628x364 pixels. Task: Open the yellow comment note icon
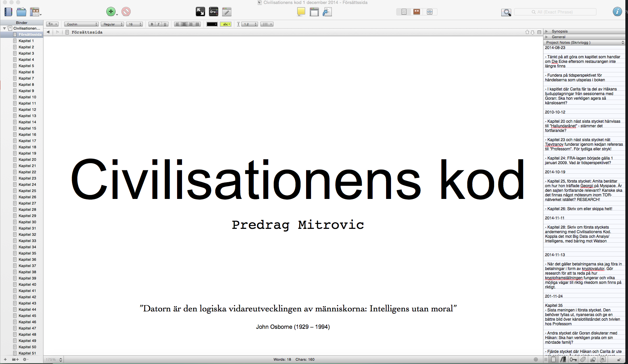pyautogui.click(x=301, y=12)
